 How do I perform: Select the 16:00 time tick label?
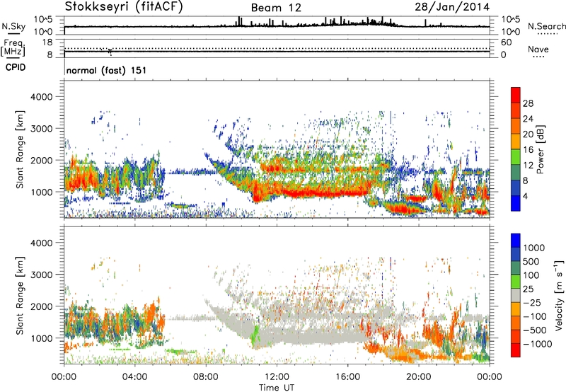point(347,377)
